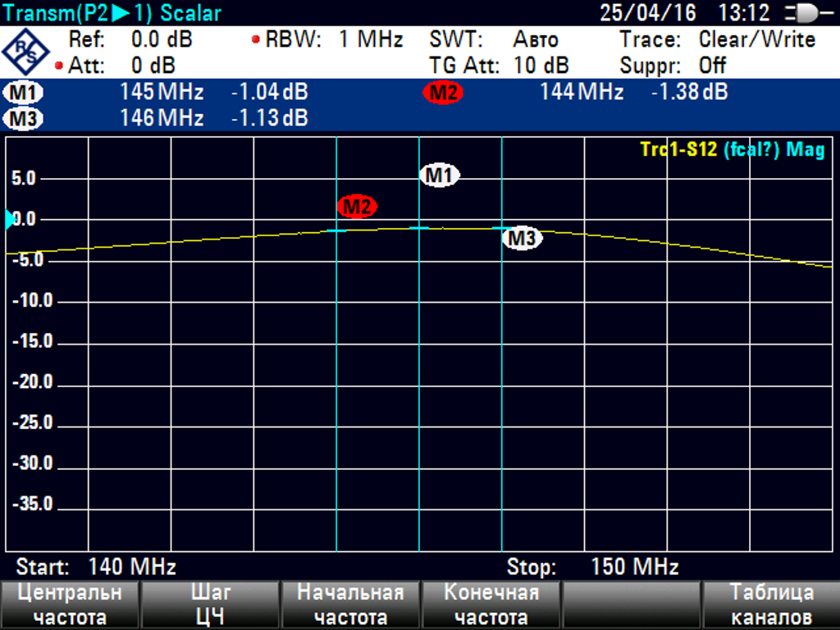The image size is (840, 630).
Task: Click the Trace Clear/Write mode setting
Action: click(x=717, y=39)
